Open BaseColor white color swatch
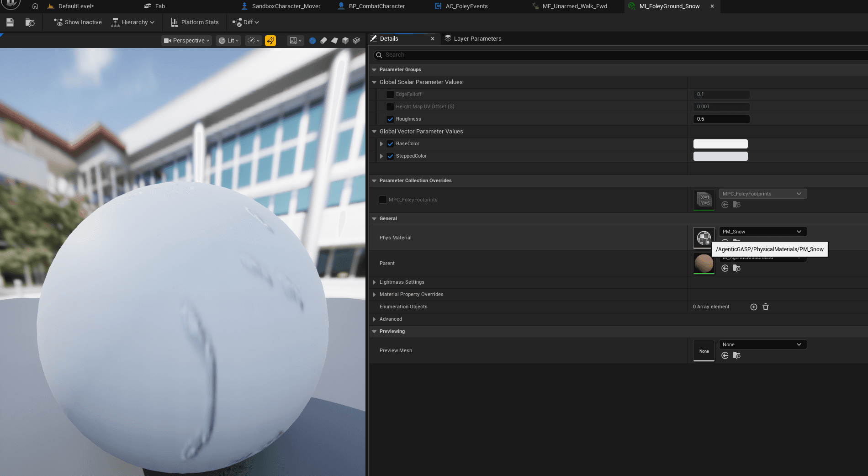 (x=720, y=144)
